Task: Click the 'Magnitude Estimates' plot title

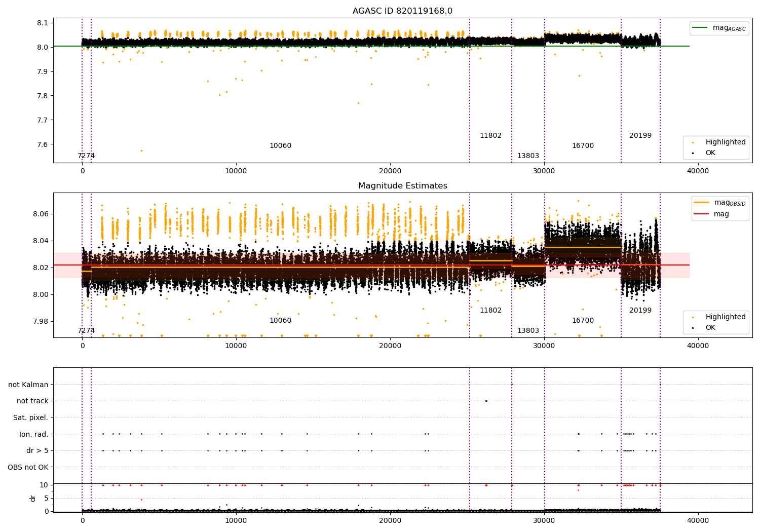Action: [402, 186]
